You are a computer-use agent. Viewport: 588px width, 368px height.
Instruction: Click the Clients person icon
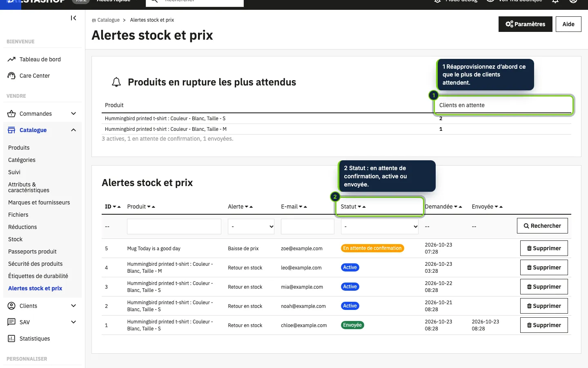tap(11, 306)
